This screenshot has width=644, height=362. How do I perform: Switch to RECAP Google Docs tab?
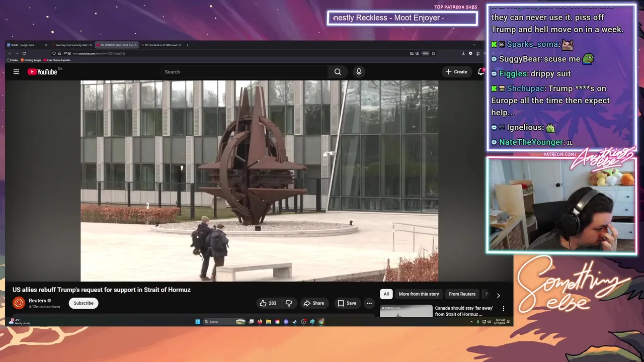(25, 45)
